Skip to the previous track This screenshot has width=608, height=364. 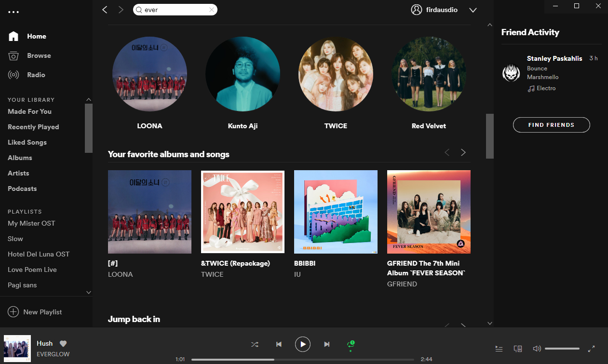[279, 344]
